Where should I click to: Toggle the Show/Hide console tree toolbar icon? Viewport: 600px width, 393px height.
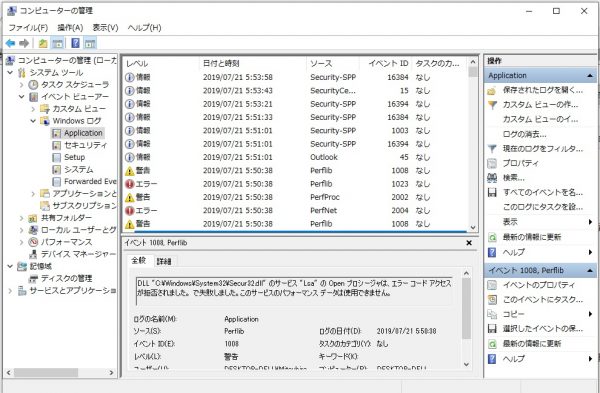(x=57, y=43)
